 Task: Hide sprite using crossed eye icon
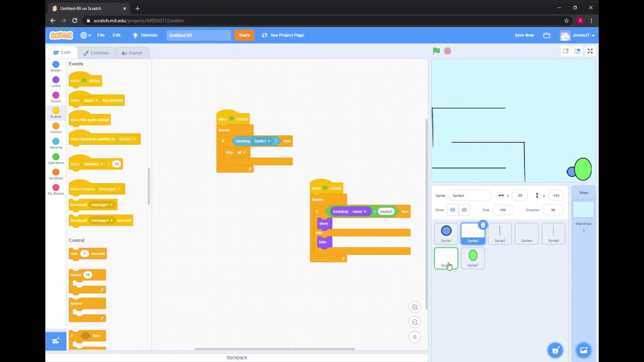(x=464, y=210)
